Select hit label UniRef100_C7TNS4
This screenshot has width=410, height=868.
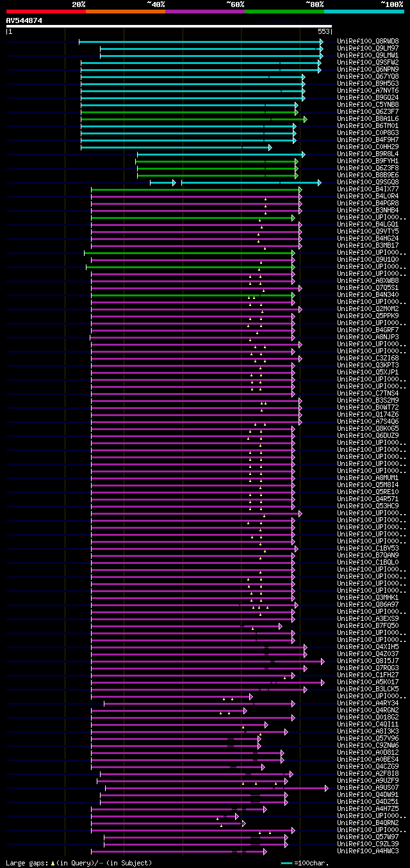click(368, 393)
